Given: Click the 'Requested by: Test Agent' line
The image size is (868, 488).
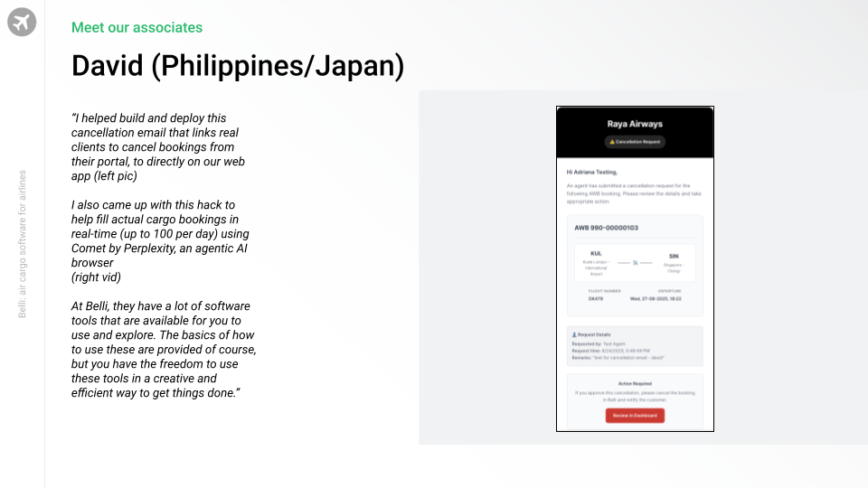Looking at the screenshot, I should pos(599,344).
